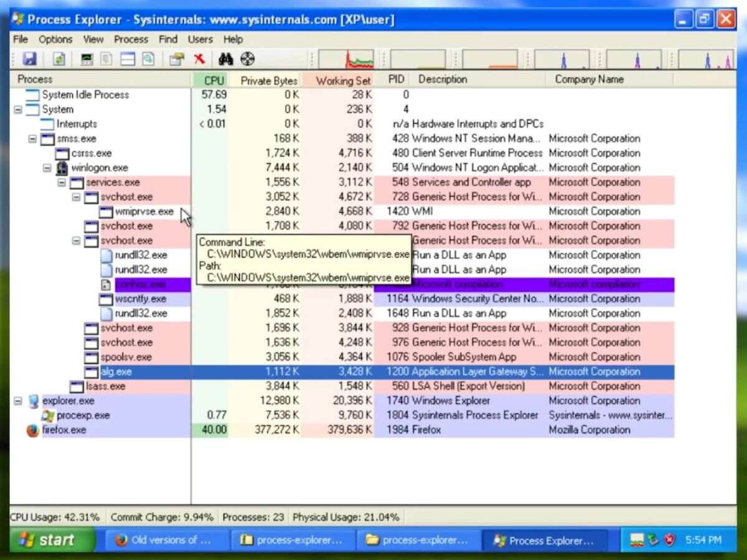Click the Firefox icon beside firefox.exe
This screenshot has width=747, height=560.
[x=32, y=430]
